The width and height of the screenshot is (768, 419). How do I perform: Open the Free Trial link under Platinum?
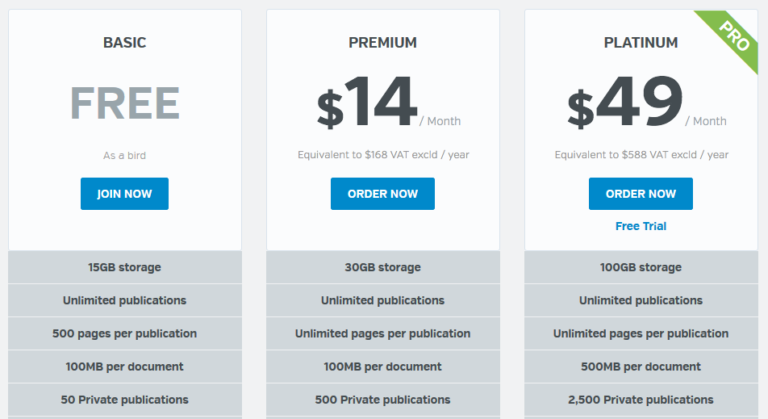coord(640,226)
